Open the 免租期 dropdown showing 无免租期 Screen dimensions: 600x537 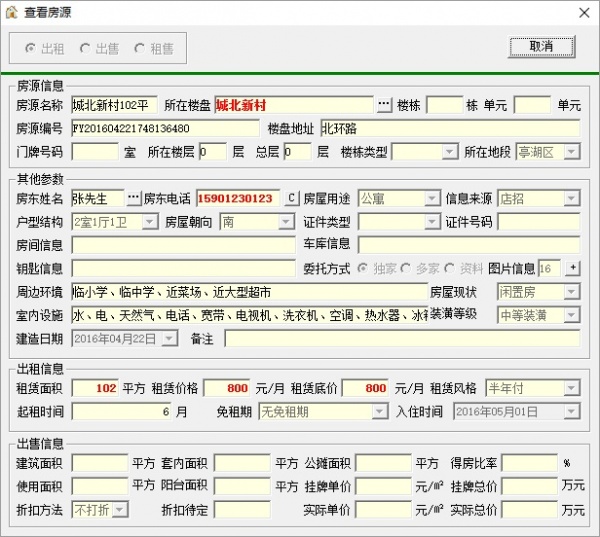[380, 412]
